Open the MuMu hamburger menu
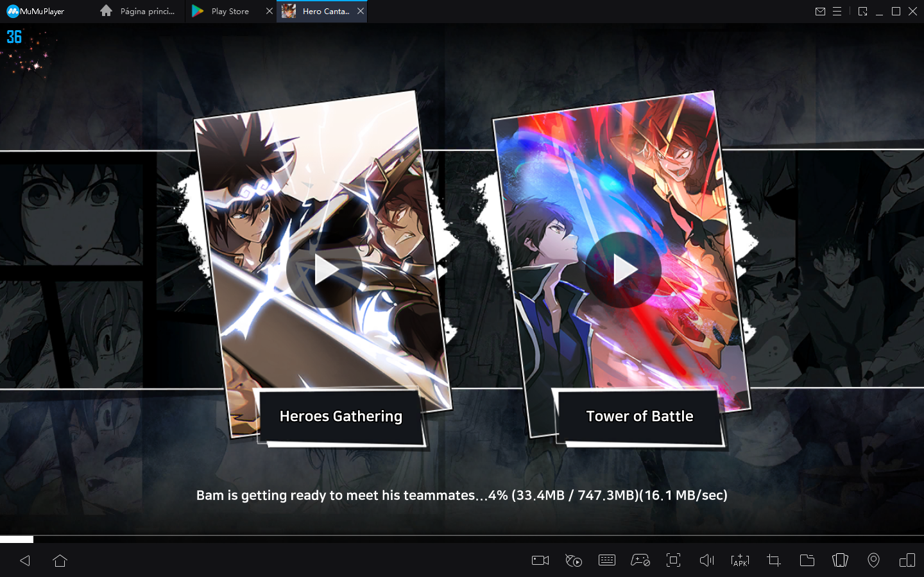Viewport: 924px width, 577px height. (837, 11)
